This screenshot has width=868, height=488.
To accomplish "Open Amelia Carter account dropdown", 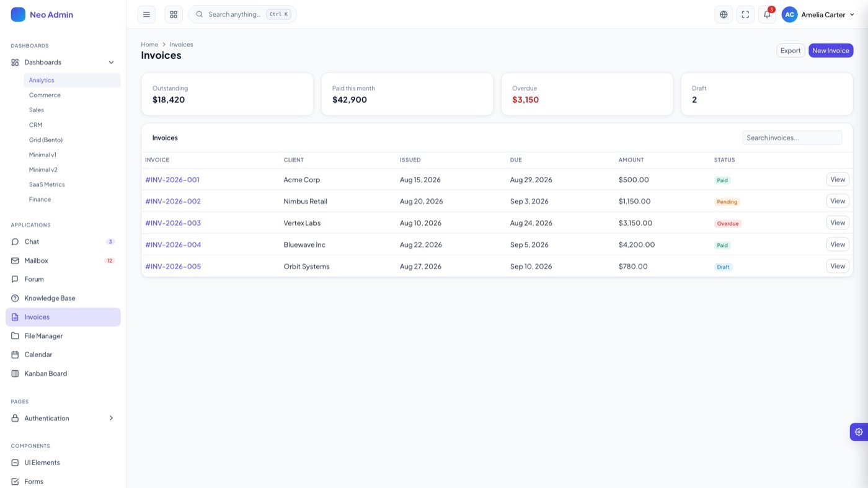I will 818,14.
